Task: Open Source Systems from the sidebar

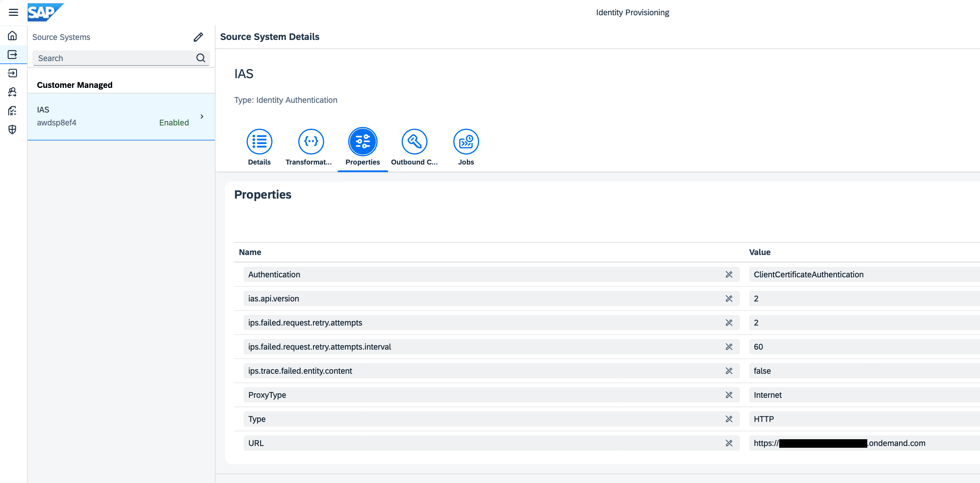Action: [x=13, y=54]
